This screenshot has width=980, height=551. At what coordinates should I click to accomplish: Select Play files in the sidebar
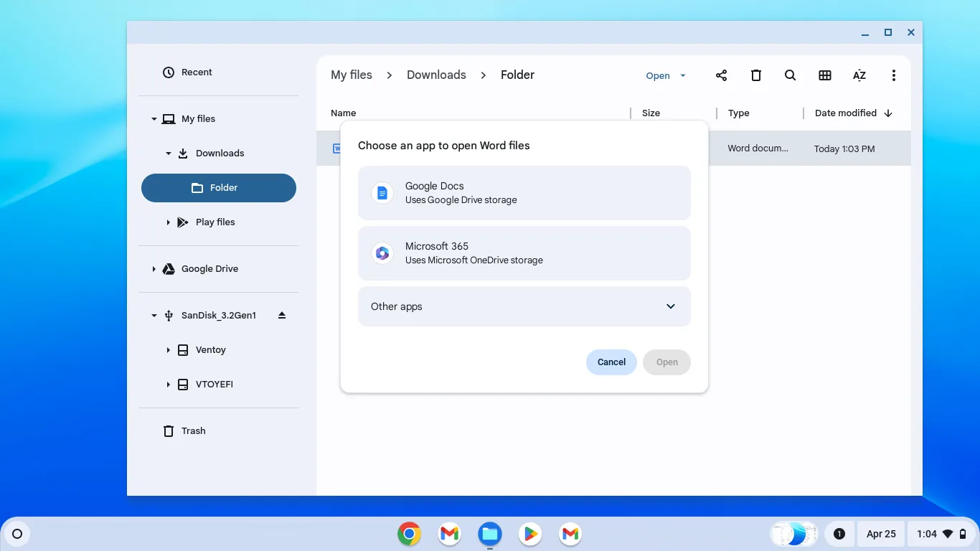pos(219,222)
